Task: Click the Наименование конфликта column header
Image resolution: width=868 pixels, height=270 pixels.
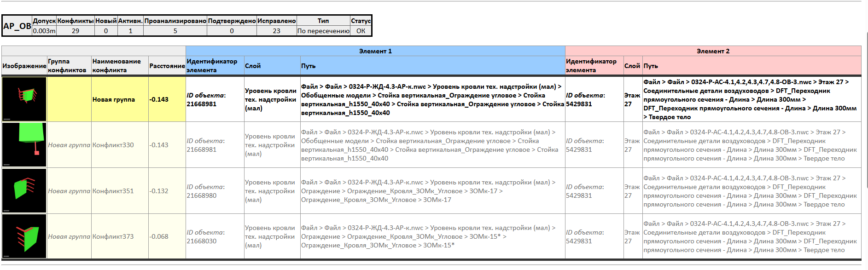Action: (120, 65)
